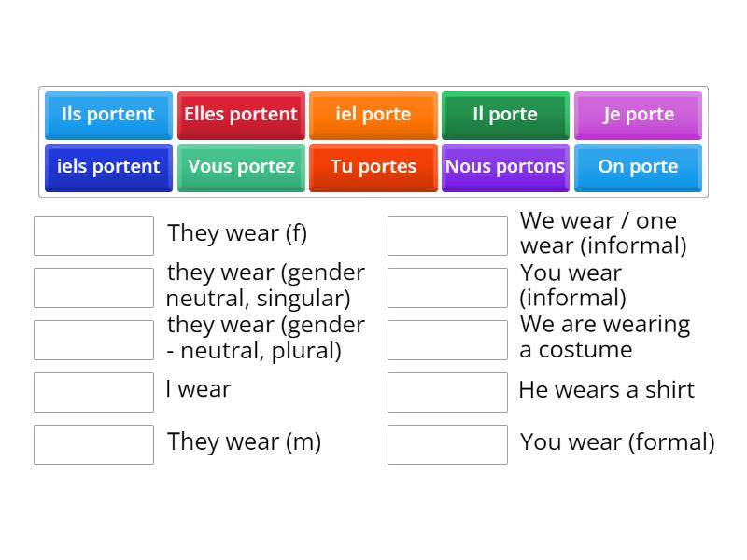Click the box for 'they wear (gender neutral, singular)'

[x=93, y=287]
